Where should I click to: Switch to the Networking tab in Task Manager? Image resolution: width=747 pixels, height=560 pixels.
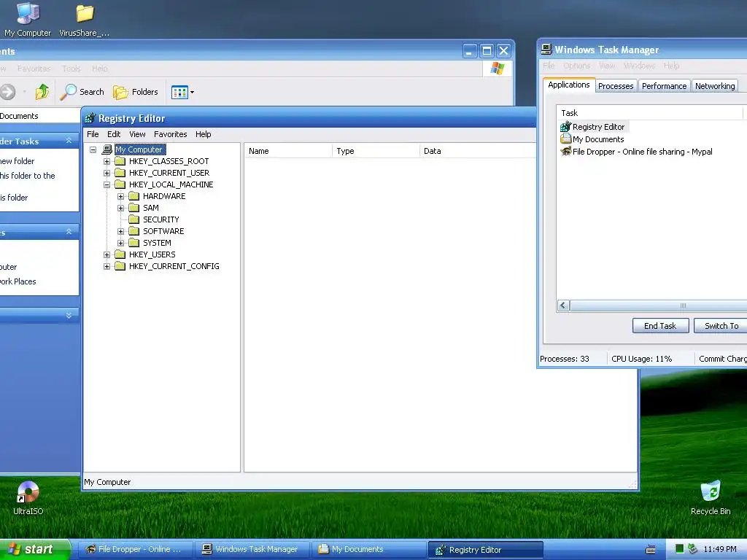tap(715, 86)
